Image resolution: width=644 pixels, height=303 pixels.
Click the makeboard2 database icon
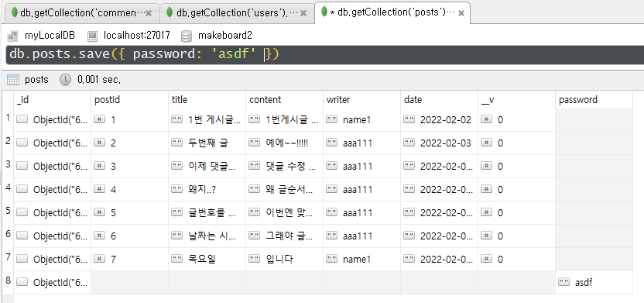point(187,36)
